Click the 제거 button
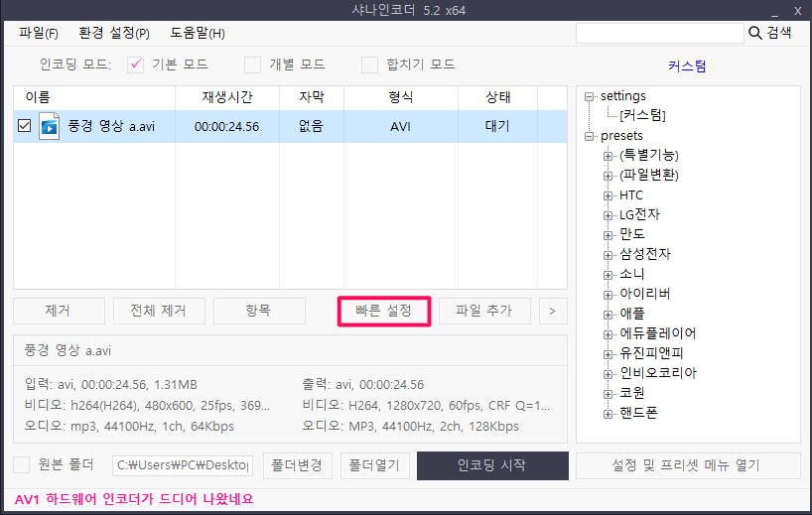This screenshot has width=812, height=515. point(59,311)
